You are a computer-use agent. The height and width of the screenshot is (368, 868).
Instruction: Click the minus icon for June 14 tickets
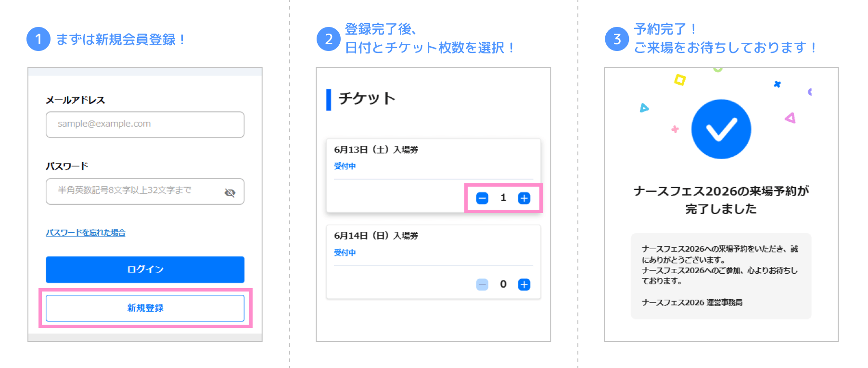482,284
